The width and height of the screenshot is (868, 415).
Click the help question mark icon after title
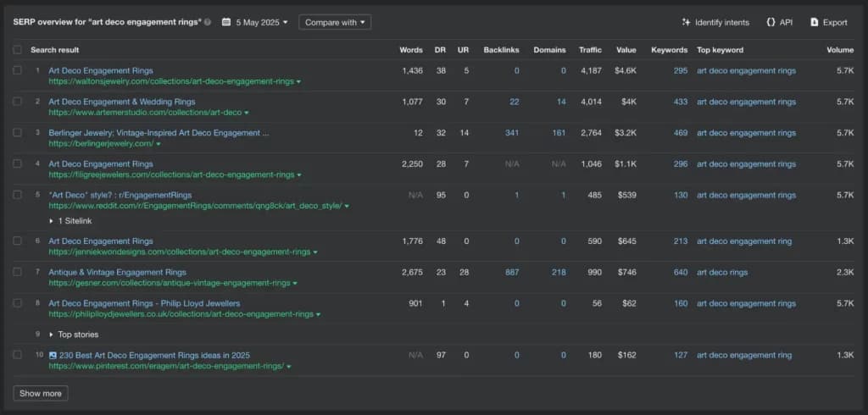(208, 23)
